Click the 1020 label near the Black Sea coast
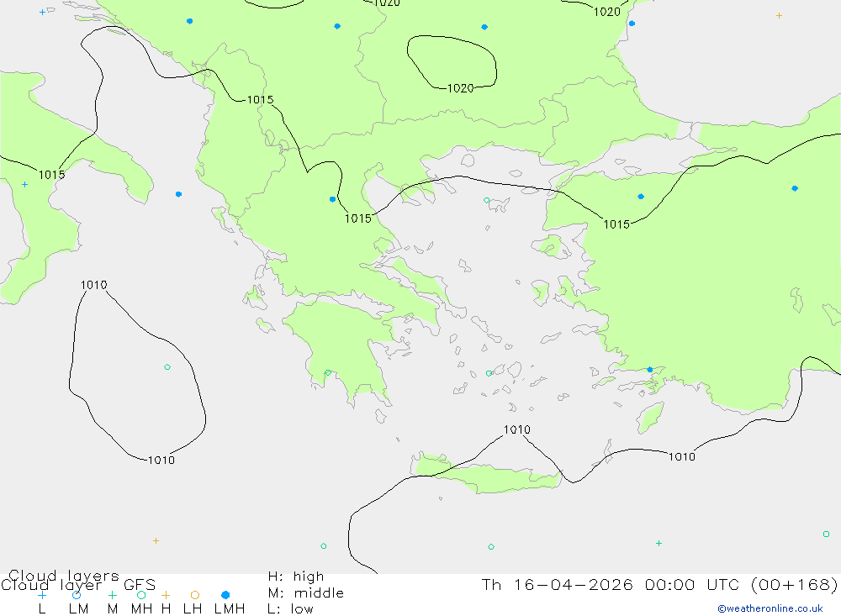The height and width of the screenshot is (616, 841). [x=607, y=12]
